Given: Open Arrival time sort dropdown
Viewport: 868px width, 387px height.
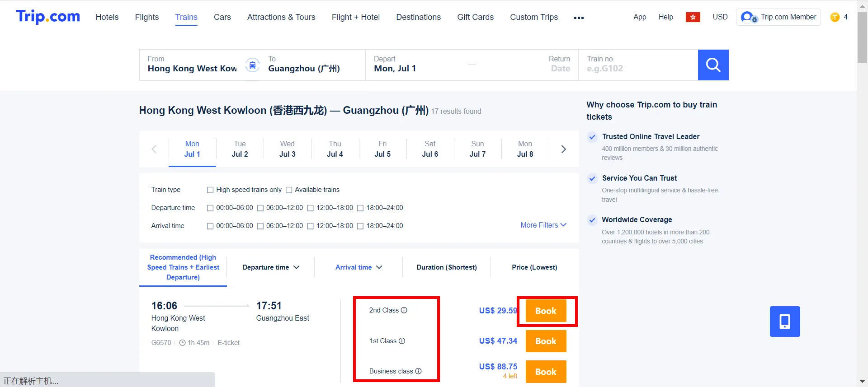Looking at the screenshot, I should 359,267.
